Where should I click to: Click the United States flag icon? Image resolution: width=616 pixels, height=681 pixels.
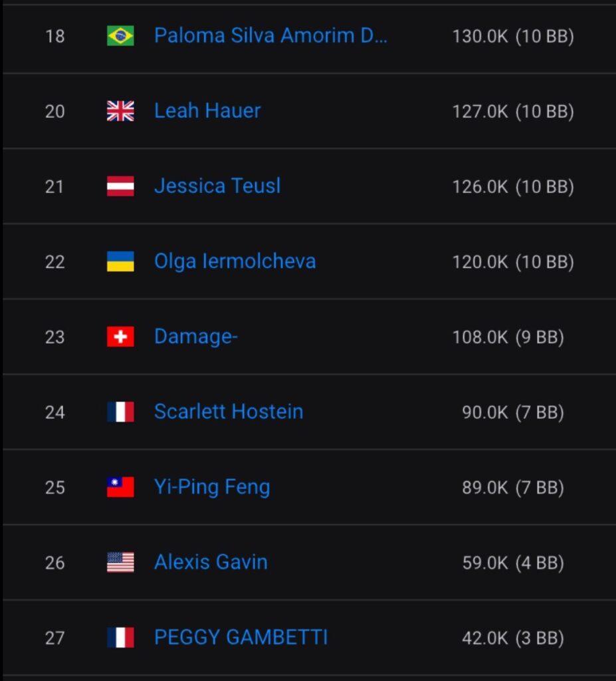[x=120, y=563]
